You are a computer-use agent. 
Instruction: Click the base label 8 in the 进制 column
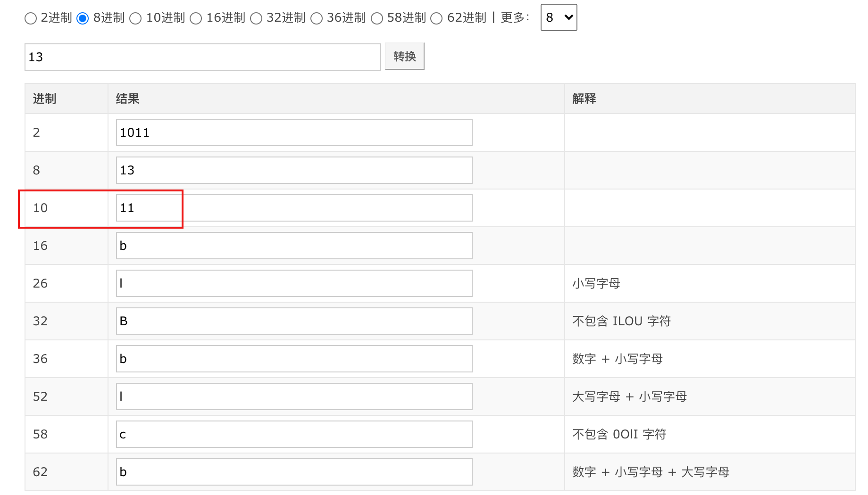click(x=36, y=170)
